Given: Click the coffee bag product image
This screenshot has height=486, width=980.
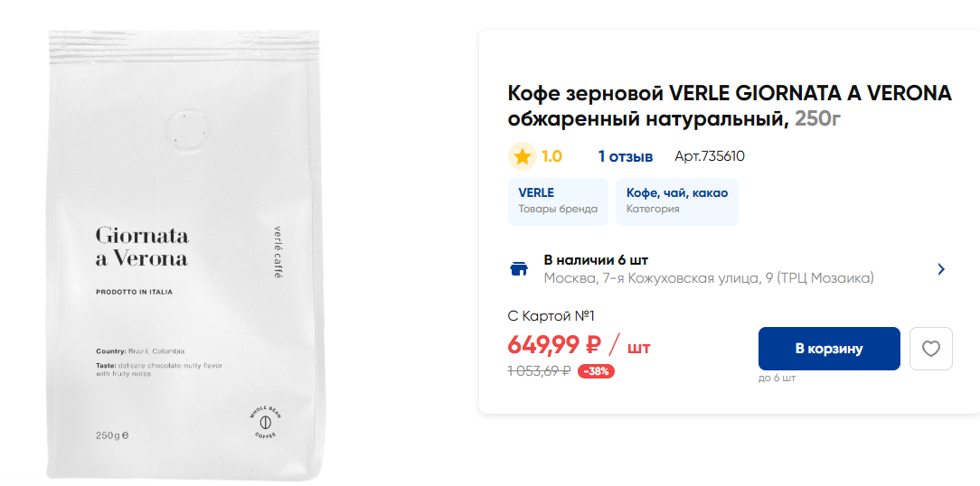Looking at the screenshot, I should pyautogui.click(x=185, y=255).
